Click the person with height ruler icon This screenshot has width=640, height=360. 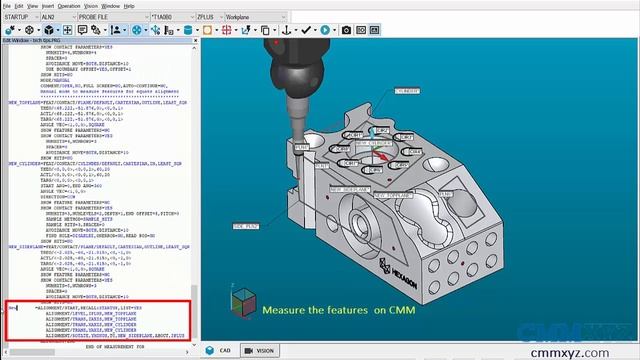coord(116,30)
